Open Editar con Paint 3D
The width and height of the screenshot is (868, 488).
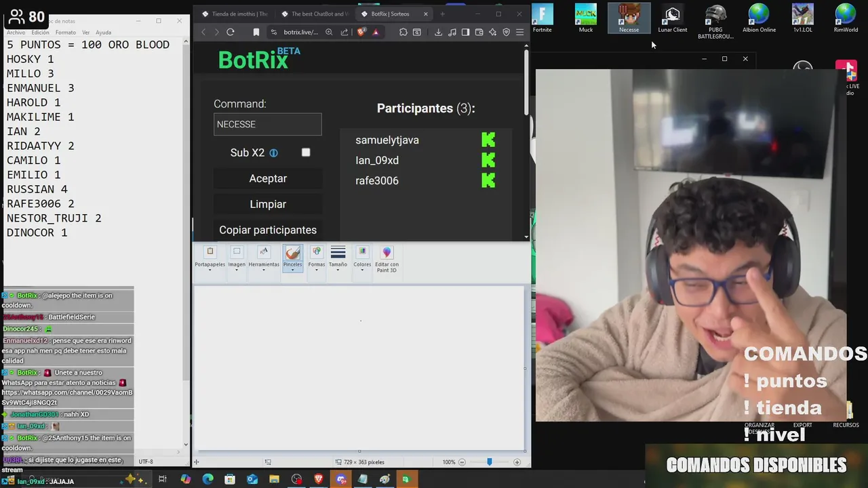(x=387, y=259)
